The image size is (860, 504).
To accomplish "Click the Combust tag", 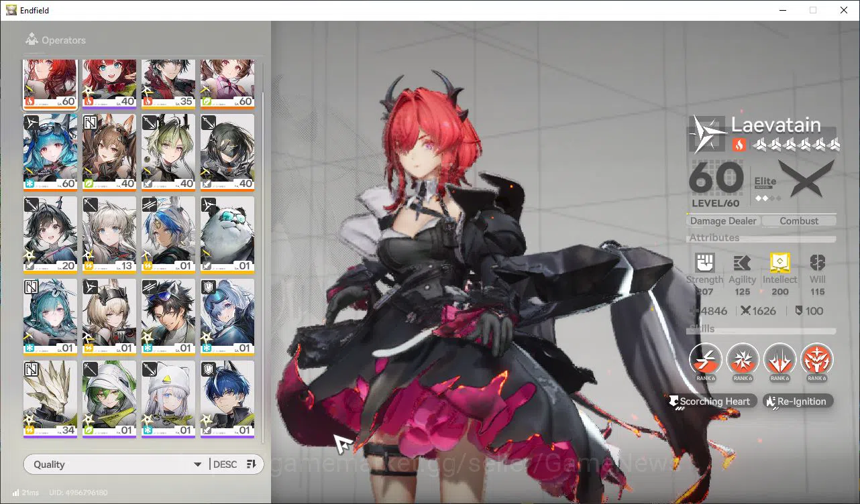I will pyautogui.click(x=799, y=221).
